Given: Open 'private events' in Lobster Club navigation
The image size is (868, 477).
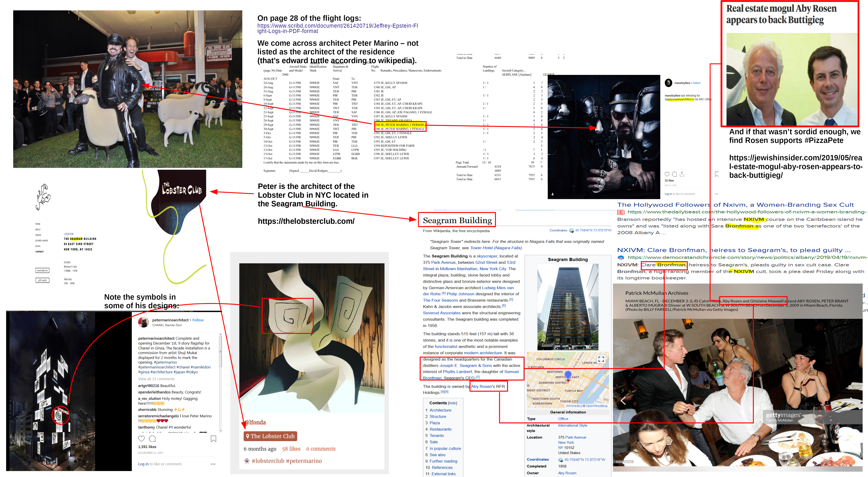Looking at the screenshot, I should 42,240.
